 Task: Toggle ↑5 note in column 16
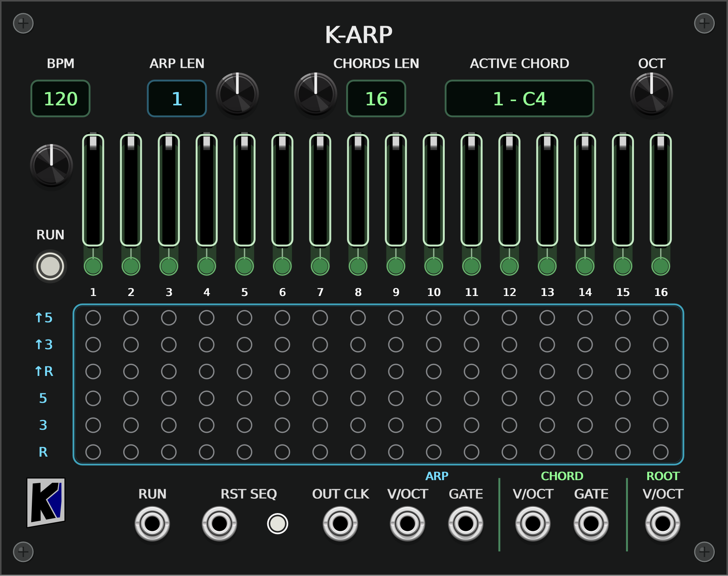(x=661, y=318)
